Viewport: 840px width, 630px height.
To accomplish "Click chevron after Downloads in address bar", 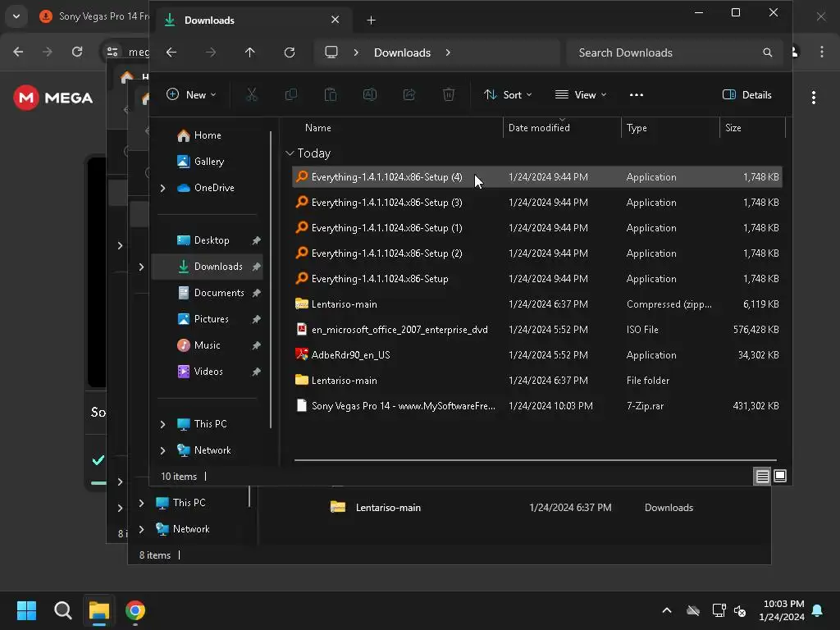I will point(448,52).
